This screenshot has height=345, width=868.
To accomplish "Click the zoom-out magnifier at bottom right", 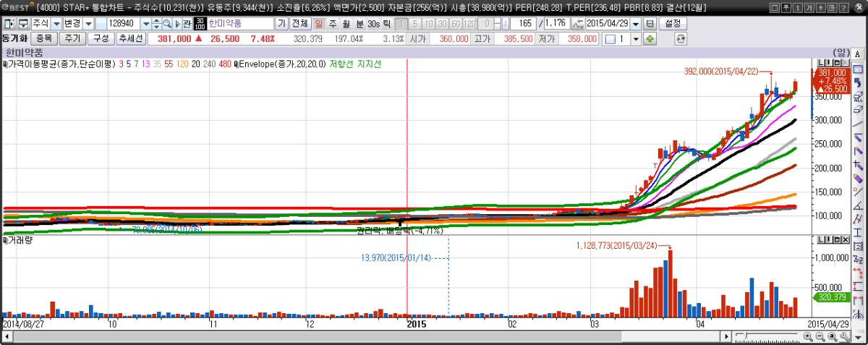I will (x=820, y=336).
